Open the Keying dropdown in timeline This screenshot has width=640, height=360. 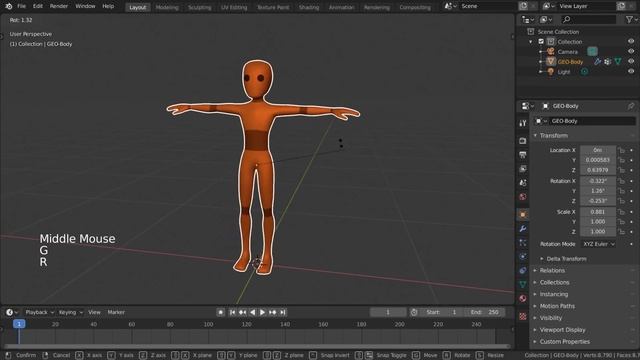click(x=71, y=312)
